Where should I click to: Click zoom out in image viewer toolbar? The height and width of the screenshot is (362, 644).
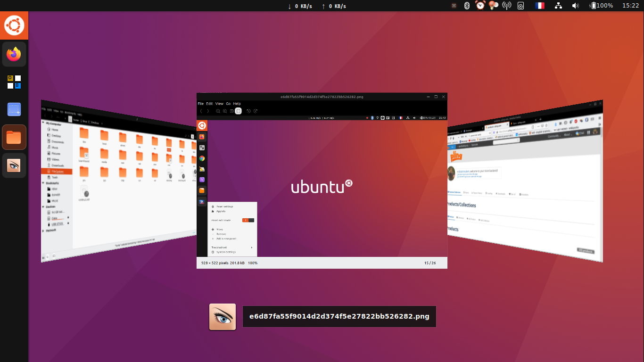(x=218, y=111)
